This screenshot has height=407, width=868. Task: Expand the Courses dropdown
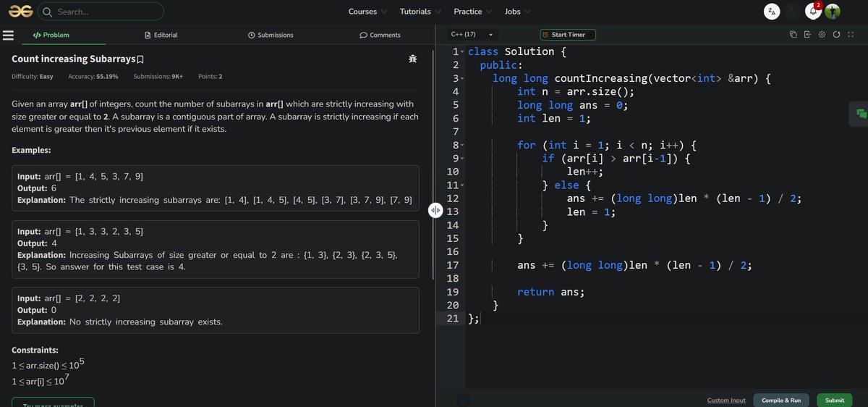click(368, 12)
